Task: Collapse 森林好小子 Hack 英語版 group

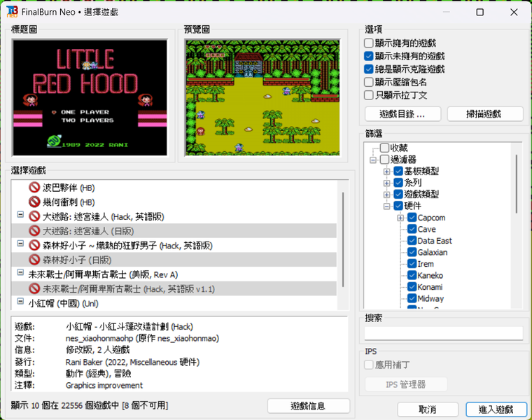Action: 20,243
